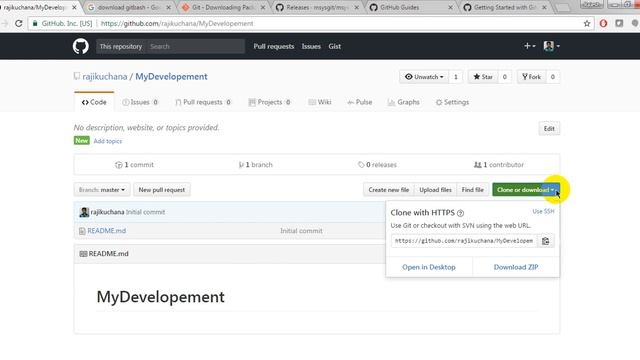
Task: Open the README.md file in list
Action: point(107,231)
